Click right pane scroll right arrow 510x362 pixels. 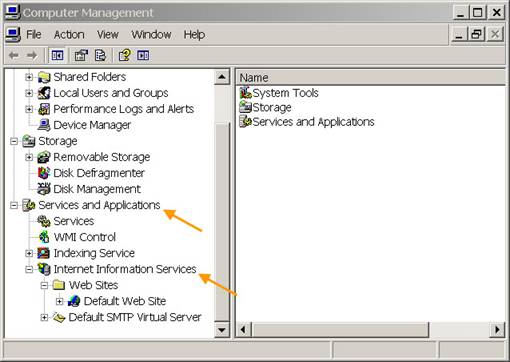498,330
